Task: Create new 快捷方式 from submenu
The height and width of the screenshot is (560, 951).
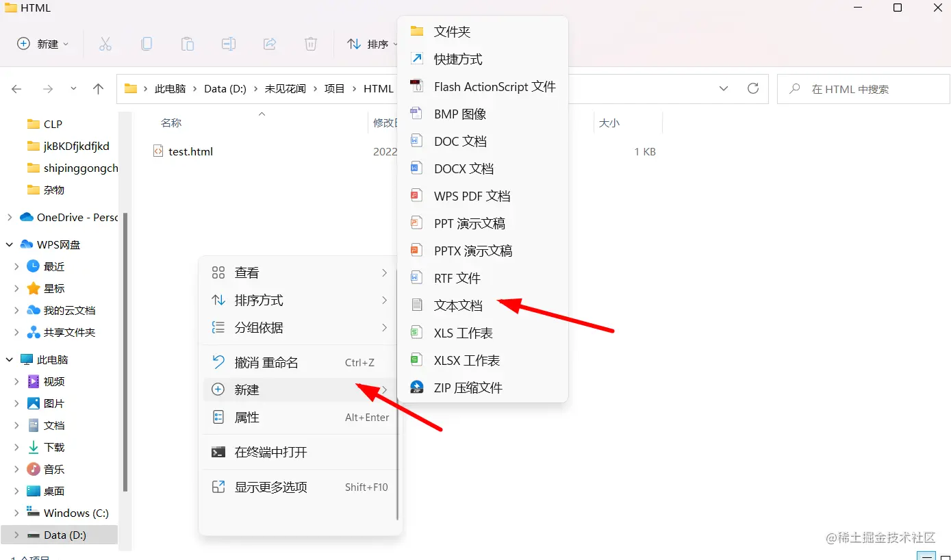Action: 483,59
